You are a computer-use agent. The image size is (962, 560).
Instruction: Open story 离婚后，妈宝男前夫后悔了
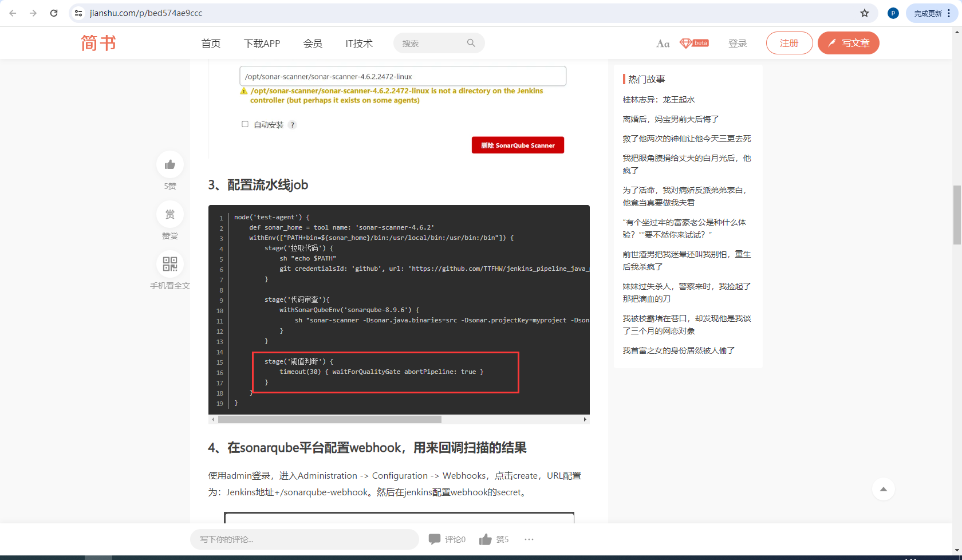(x=671, y=119)
